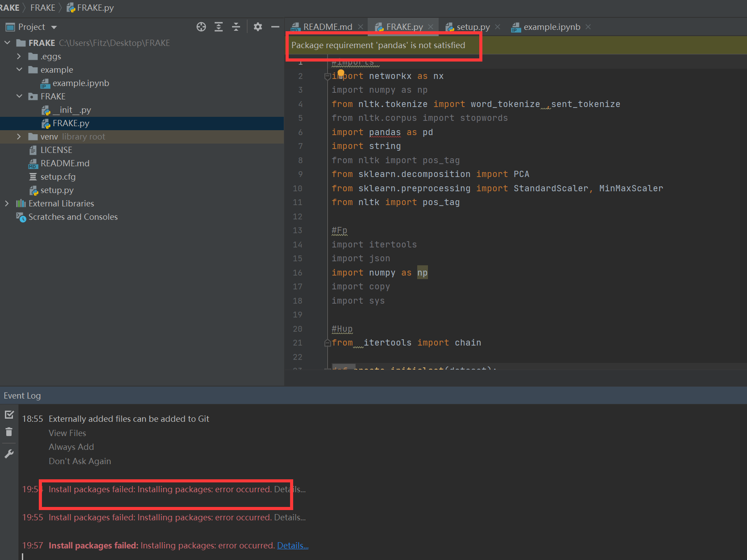Click the Select Opened File crosshair icon
Viewport: 747px width, 560px height.
[x=201, y=27]
